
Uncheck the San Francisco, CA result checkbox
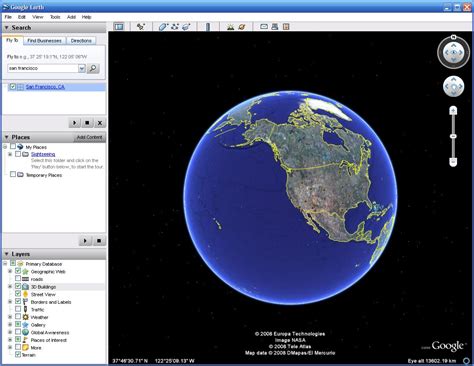click(13, 87)
